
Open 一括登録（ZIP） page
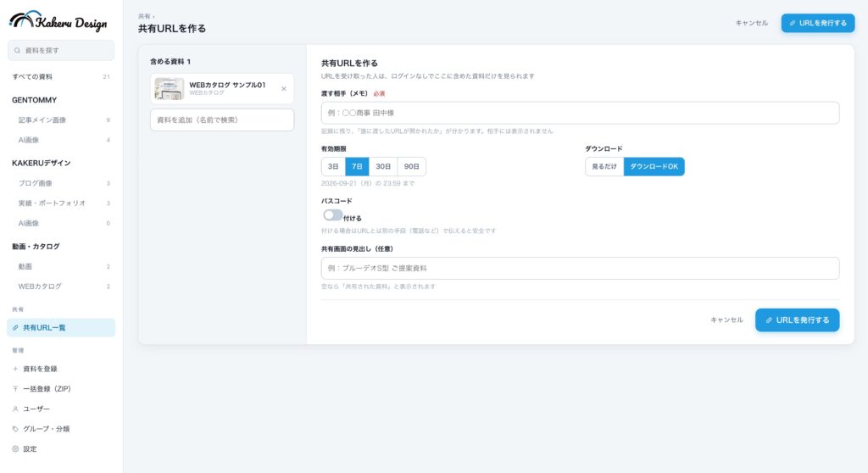click(x=61, y=389)
